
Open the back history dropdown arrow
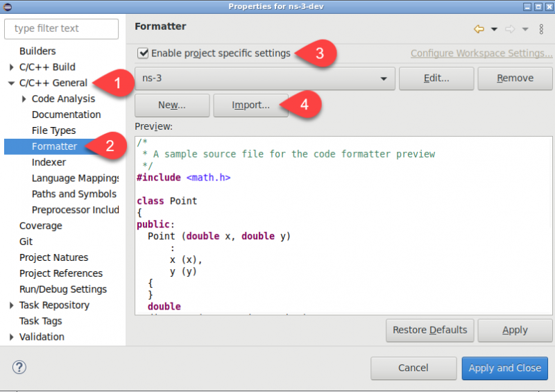(494, 29)
